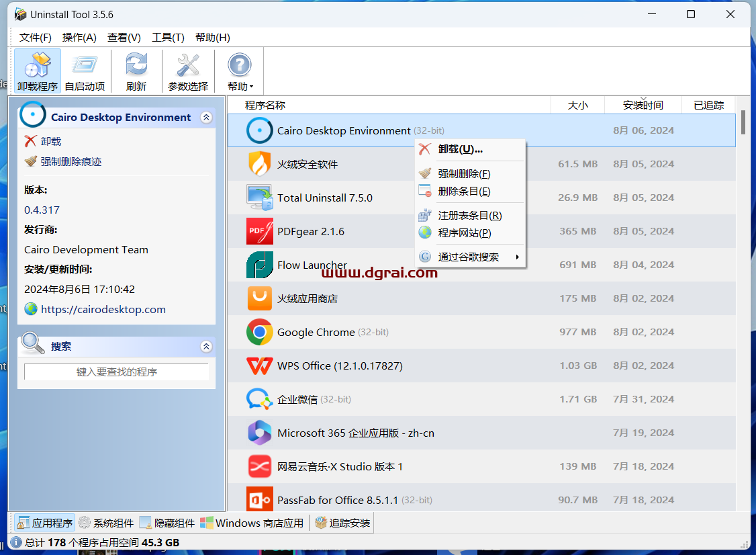Click the Cairo Desktop Environment row icon
Image resolution: width=756 pixels, height=555 pixels.
point(259,130)
